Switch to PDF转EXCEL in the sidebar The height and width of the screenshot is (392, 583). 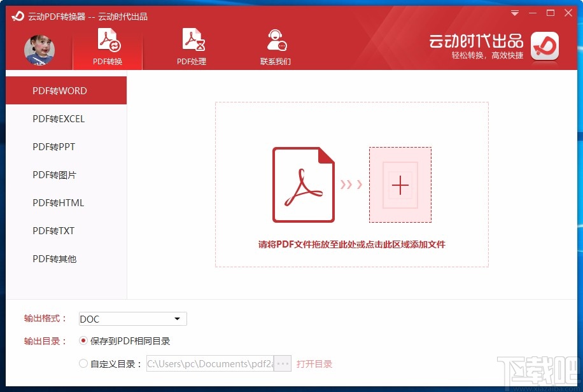pyautogui.click(x=57, y=119)
